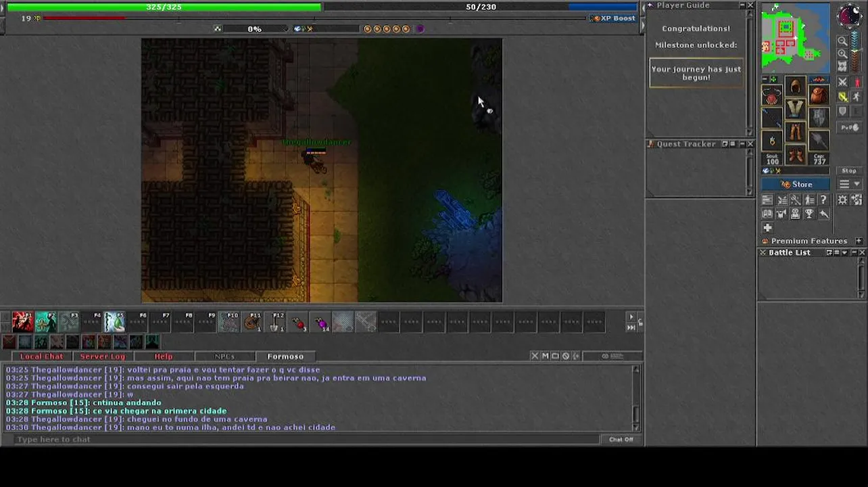Image resolution: width=868 pixels, height=487 pixels.
Task: Open the skills window list icon
Action: tap(767, 200)
